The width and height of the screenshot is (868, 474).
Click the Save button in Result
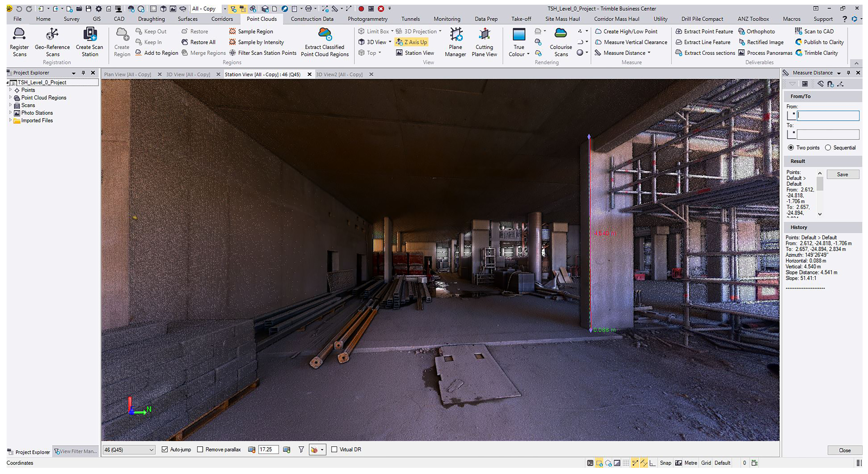(842, 174)
